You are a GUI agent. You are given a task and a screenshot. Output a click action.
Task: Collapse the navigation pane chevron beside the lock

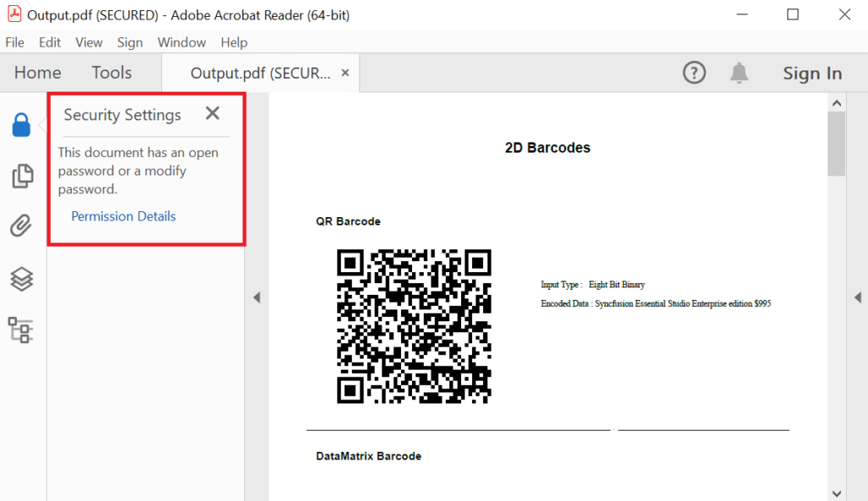tap(39, 125)
